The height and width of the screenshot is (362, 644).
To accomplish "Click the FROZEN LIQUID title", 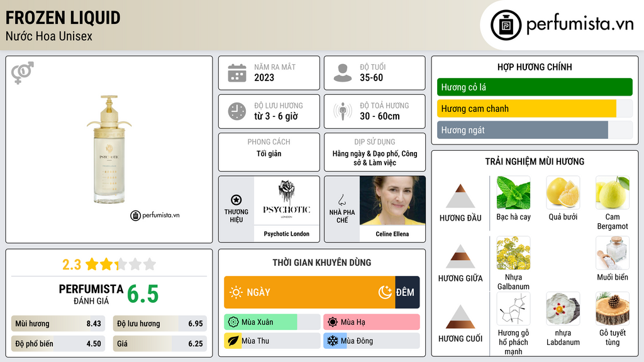I will [x=63, y=18].
